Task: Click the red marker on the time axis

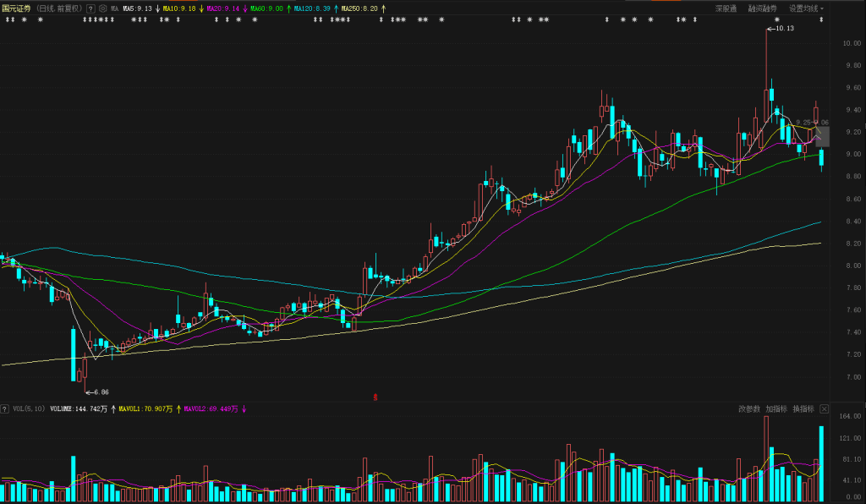Action: [375, 396]
